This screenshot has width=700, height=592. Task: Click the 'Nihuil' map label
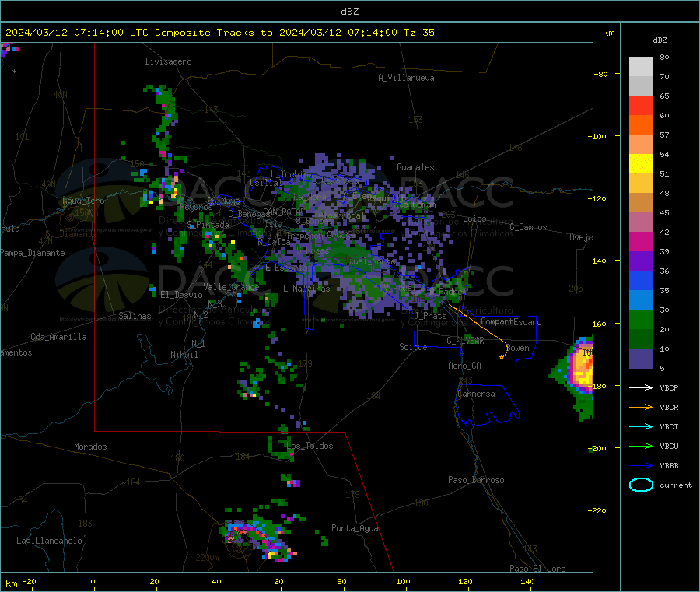click(184, 355)
